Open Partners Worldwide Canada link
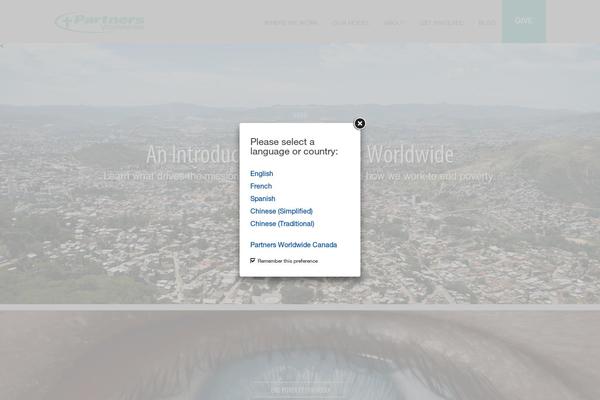 pyautogui.click(x=293, y=245)
